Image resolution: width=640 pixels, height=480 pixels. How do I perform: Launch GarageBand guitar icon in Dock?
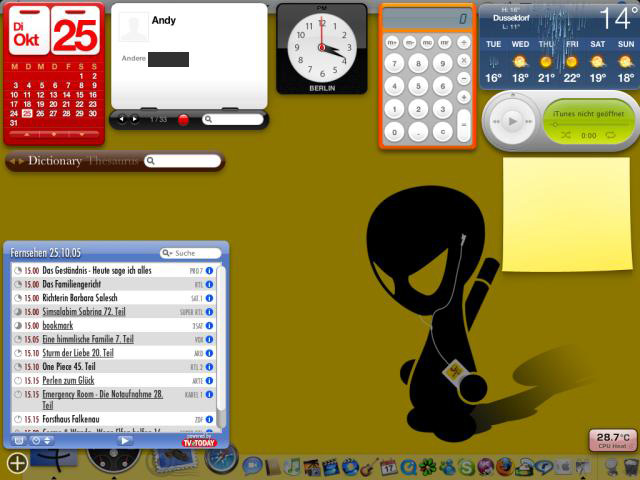[369, 467]
